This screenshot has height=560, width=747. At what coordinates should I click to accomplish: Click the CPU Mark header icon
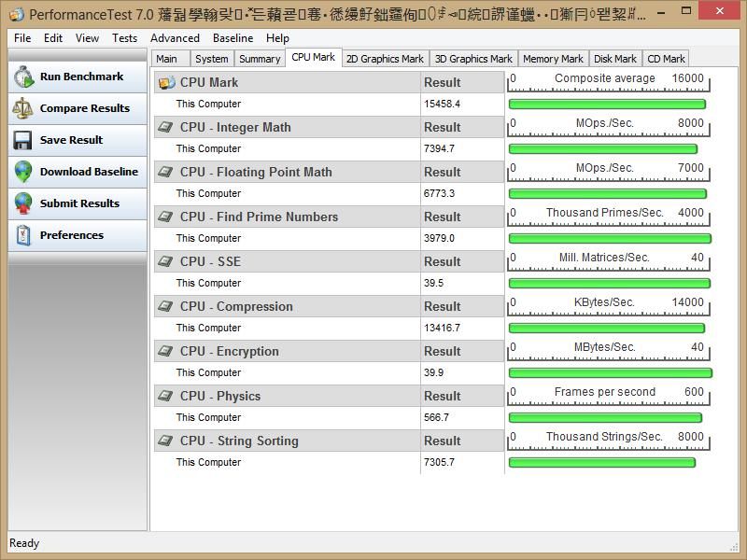(x=167, y=82)
